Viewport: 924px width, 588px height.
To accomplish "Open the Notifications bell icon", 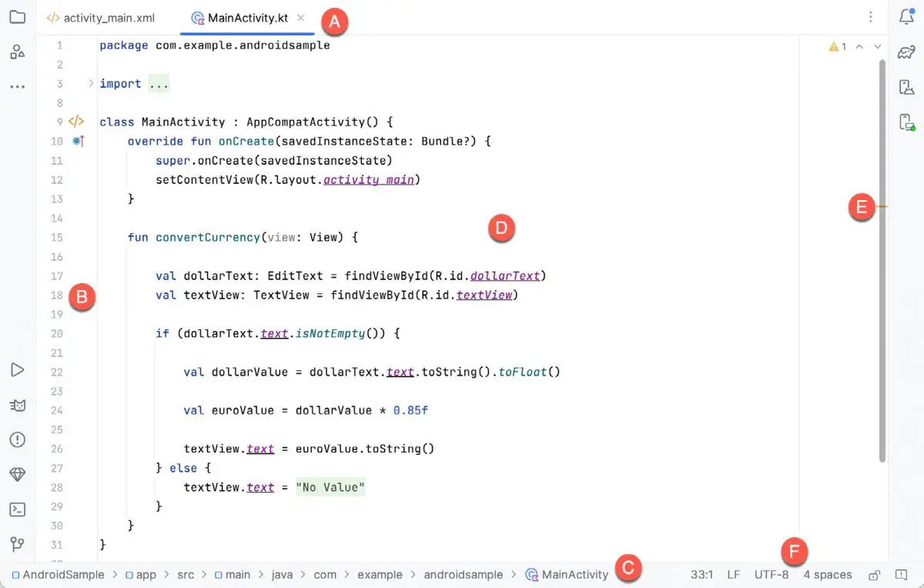I will click(x=906, y=17).
